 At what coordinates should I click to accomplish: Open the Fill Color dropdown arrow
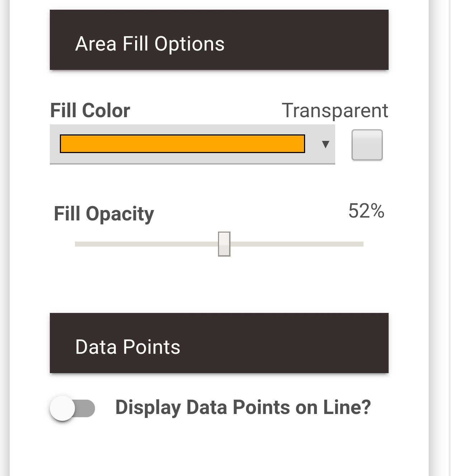pos(326,144)
